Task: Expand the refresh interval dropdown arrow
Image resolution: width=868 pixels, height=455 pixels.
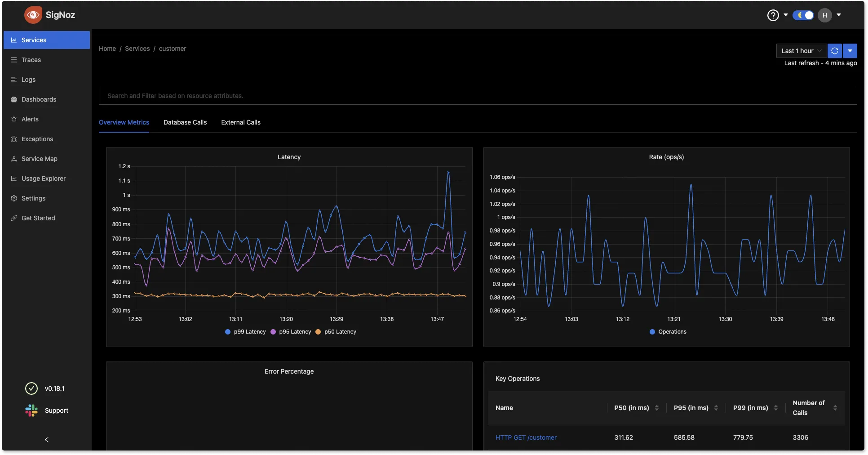Action: pos(850,51)
